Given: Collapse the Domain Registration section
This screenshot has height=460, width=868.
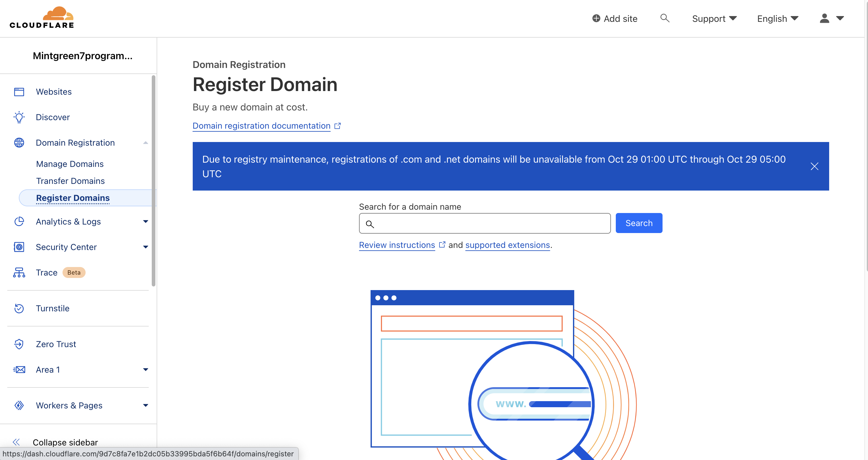Looking at the screenshot, I should (146, 143).
